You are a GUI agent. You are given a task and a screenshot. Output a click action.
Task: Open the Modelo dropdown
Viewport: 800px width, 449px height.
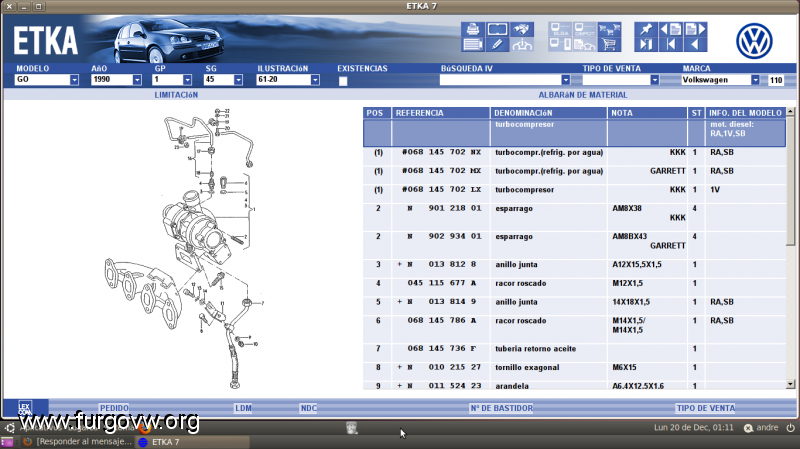coord(74,80)
